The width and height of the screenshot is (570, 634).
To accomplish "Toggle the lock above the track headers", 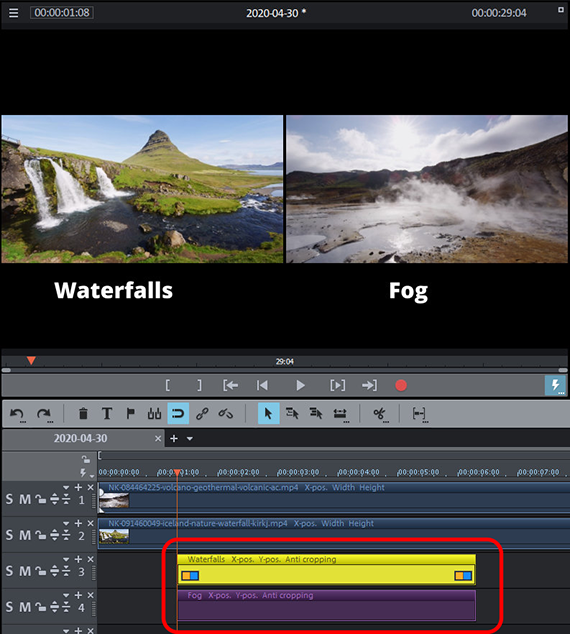I will point(86,459).
